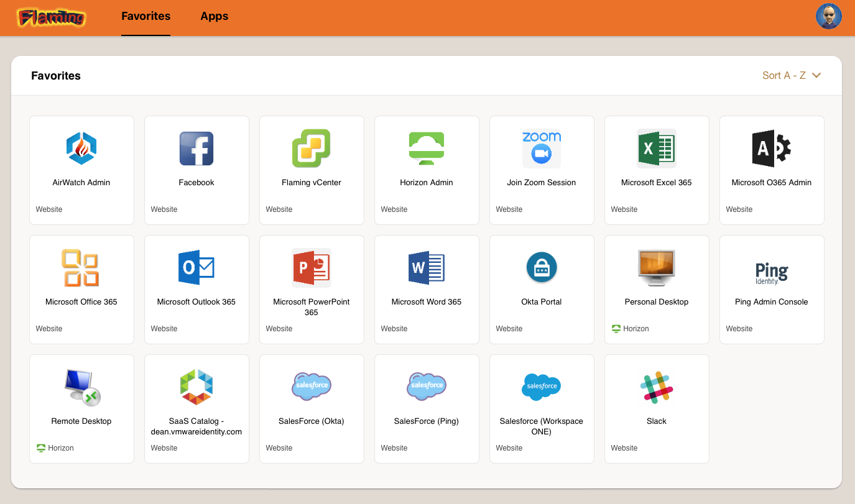Open the AirWatch Admin flame icon
855x504 pixels.
81,149
